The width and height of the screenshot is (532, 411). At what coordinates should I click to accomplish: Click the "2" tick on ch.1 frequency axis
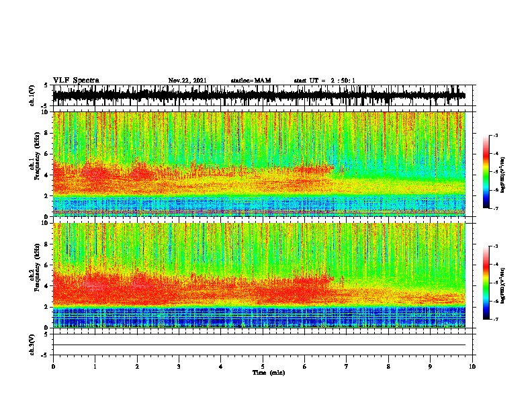tap(46, 196)
